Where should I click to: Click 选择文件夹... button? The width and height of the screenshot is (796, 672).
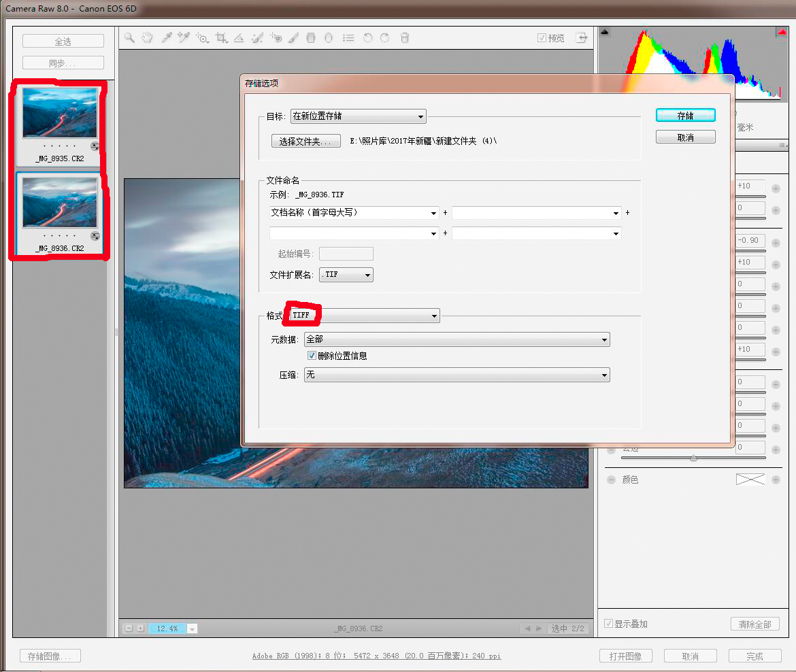(x=305, y=141)
